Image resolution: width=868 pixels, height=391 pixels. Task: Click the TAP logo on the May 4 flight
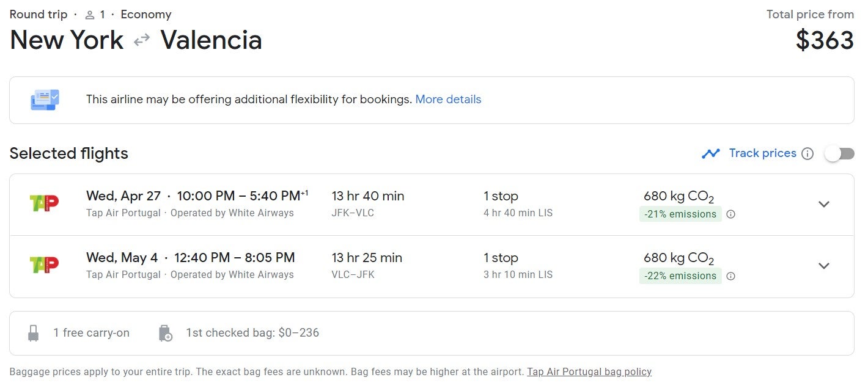44,265
